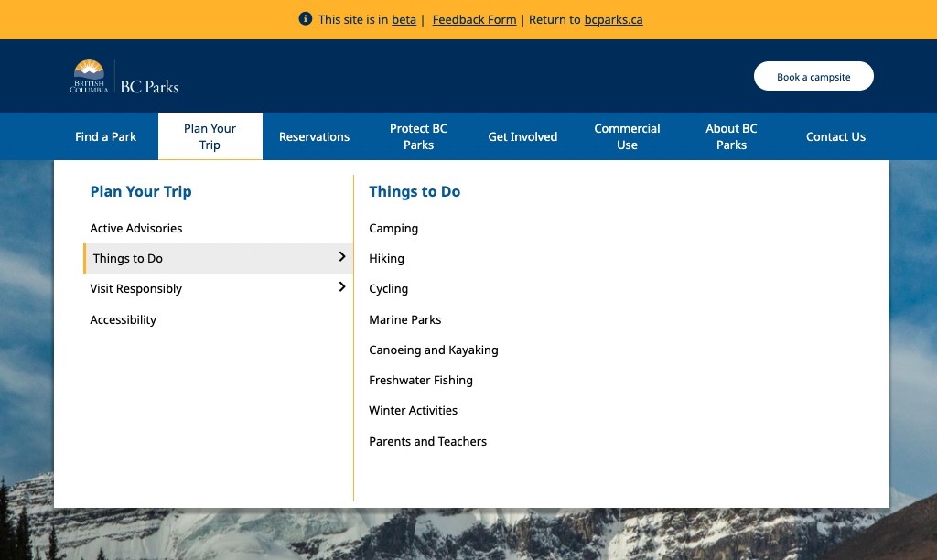Viewport: 937px width, 560px height.
Task: Open the Get Involved menu
Action: 522,136
